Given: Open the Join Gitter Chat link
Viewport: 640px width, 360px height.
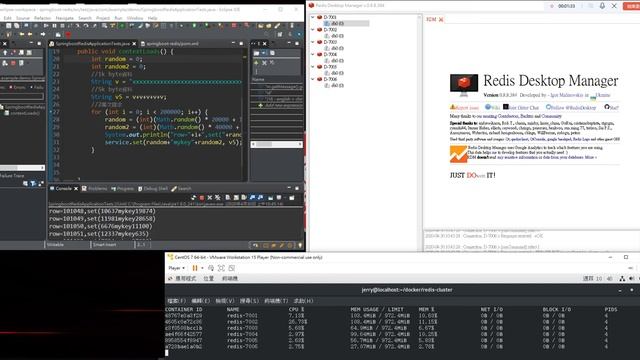Looking at the screenshot, I should 521,107.
